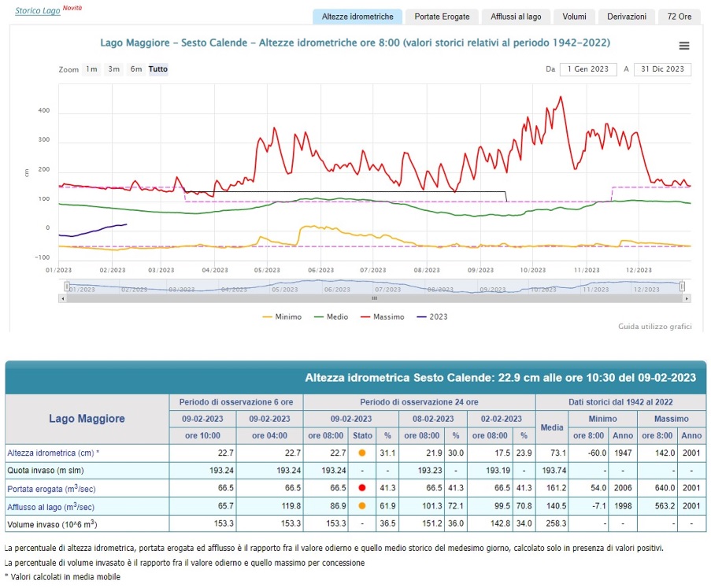Set zoom range to 6m
Image resolution: width=711 pixels, height=588 pixels.
point(136,69)
